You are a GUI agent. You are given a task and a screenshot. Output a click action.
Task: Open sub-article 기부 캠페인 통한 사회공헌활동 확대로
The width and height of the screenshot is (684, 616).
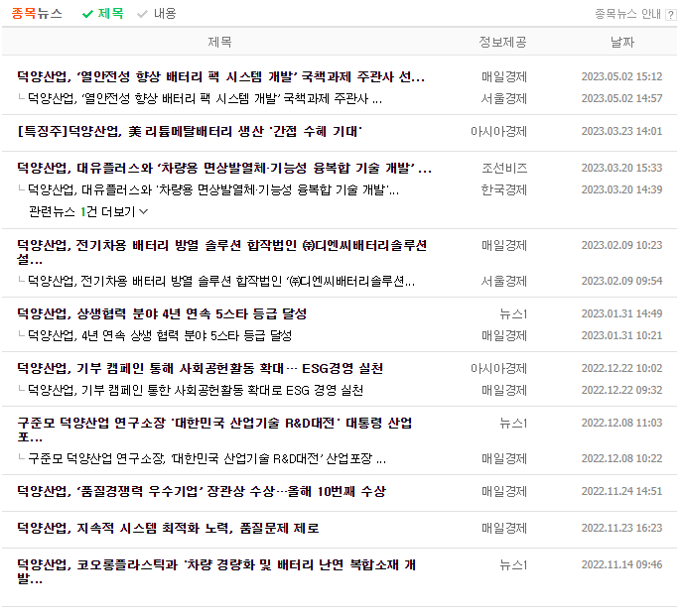click(x=196, y=390)
